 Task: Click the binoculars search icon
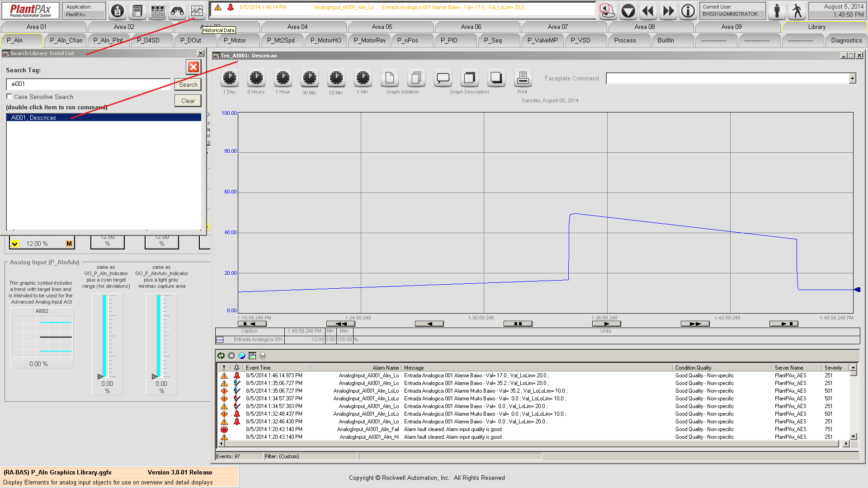click(177, 11)
